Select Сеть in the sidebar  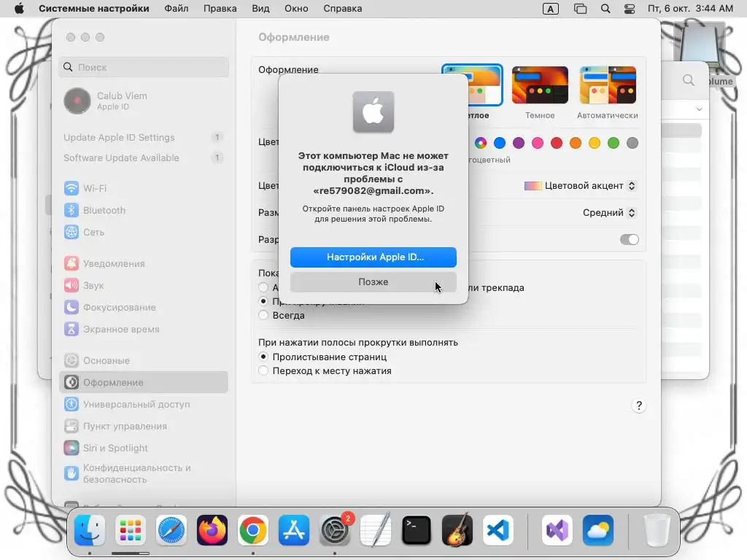pos(144,232)
